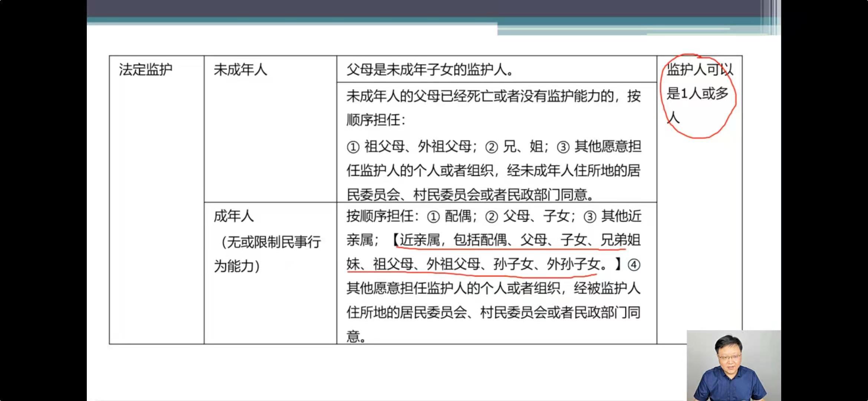This screenshot has height=401, width=868.
Task: Click the underlined 近亲属 text after the bracket
Action: click(419, 240)
